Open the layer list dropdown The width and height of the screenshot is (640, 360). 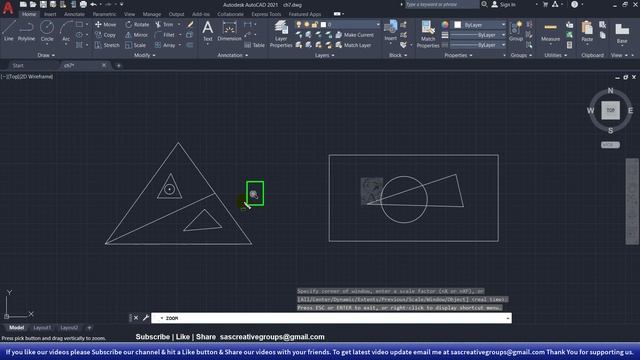point(378,24)
